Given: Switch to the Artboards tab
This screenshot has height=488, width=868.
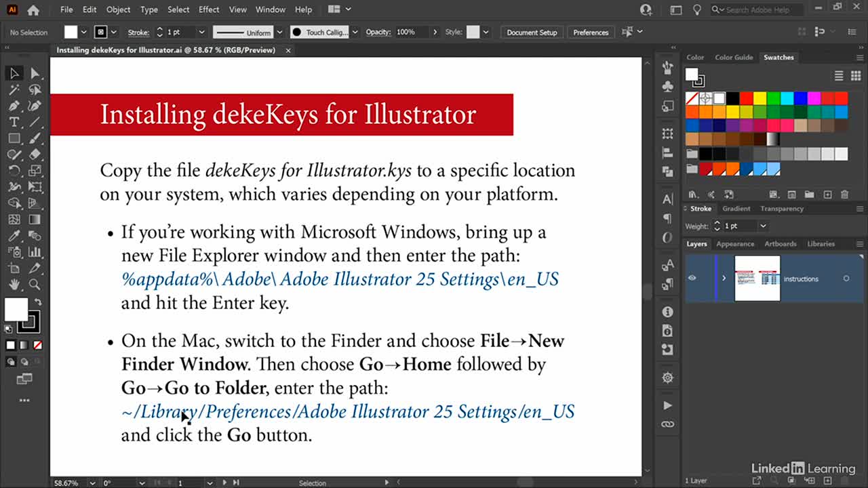Looking at the screenshot, I should point(781,244).
